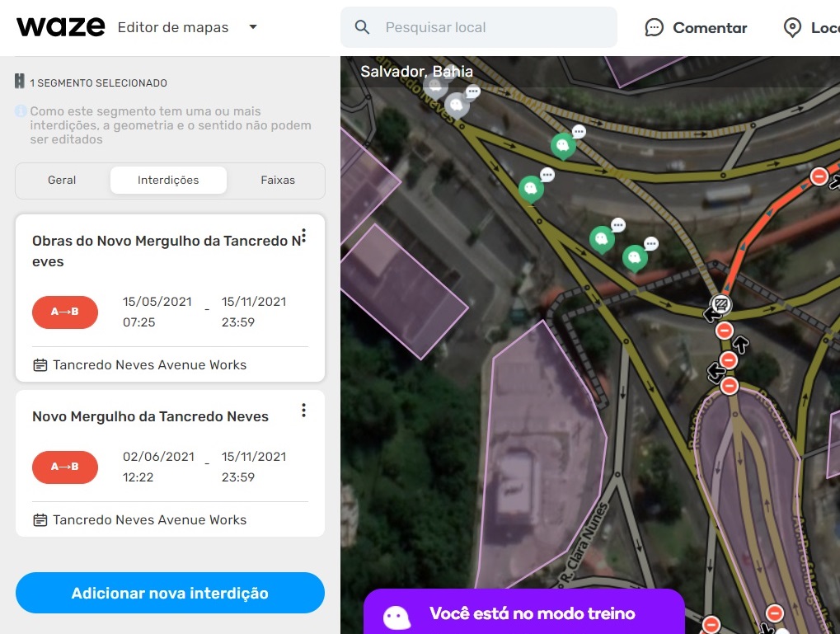Click the info icon beside the segment notice
The image size is (840, 634).
coord(21,111)
